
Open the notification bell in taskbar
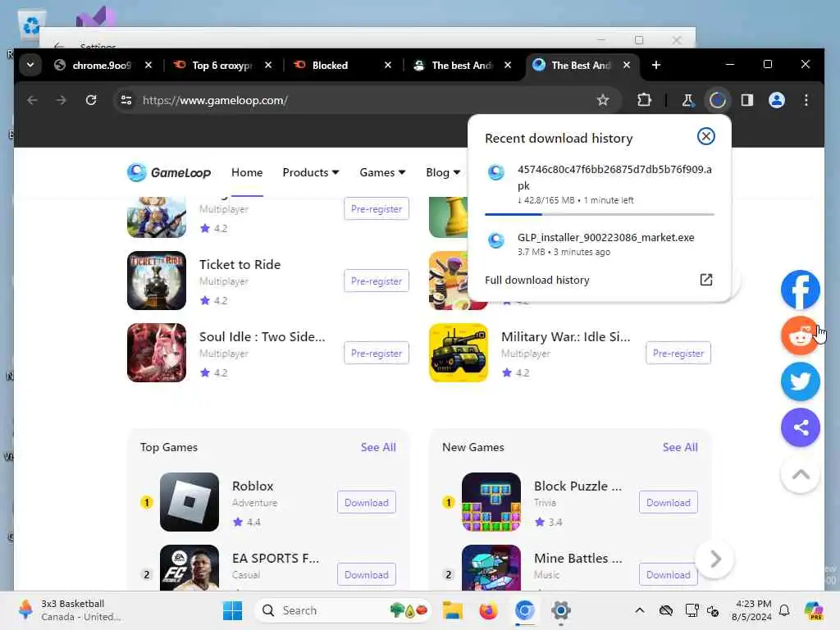pos(784,610)
